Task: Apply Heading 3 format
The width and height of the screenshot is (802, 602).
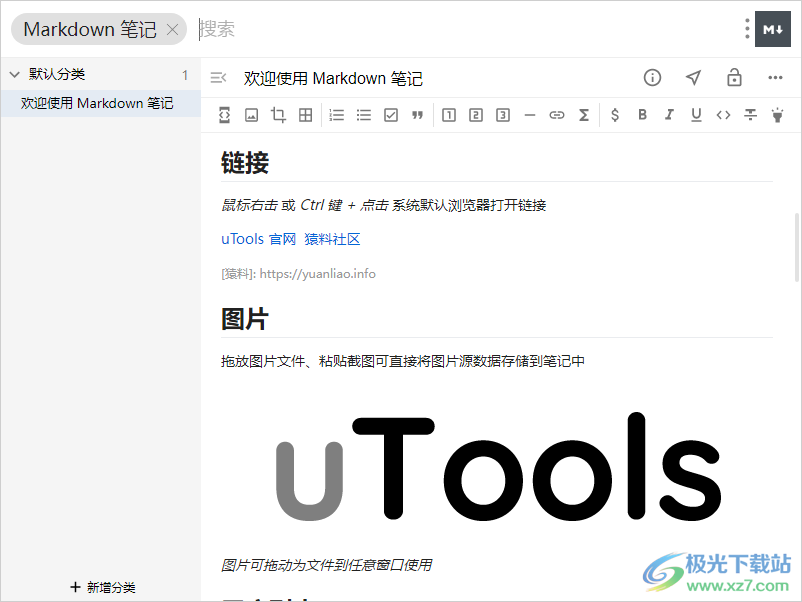Action: pyautogui.click(x=503, y=115)
